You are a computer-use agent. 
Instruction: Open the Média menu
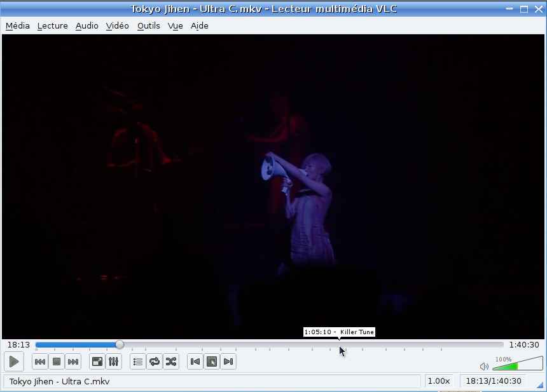click(18, 26)
